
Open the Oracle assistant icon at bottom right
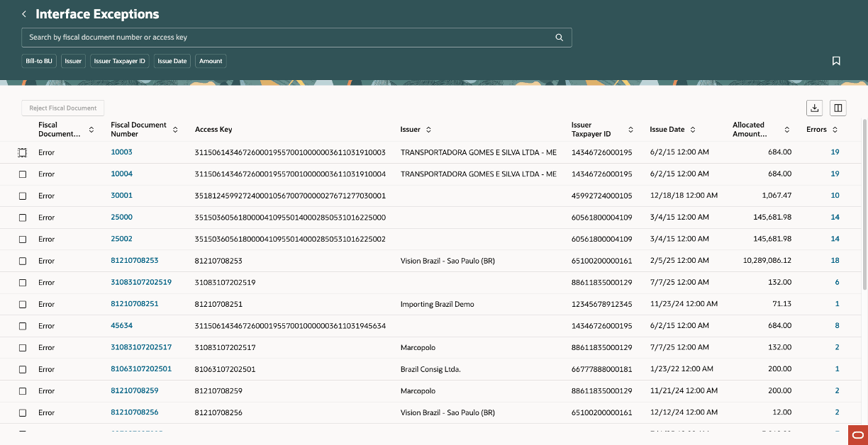pyautogui.click(x=856, y=435)
